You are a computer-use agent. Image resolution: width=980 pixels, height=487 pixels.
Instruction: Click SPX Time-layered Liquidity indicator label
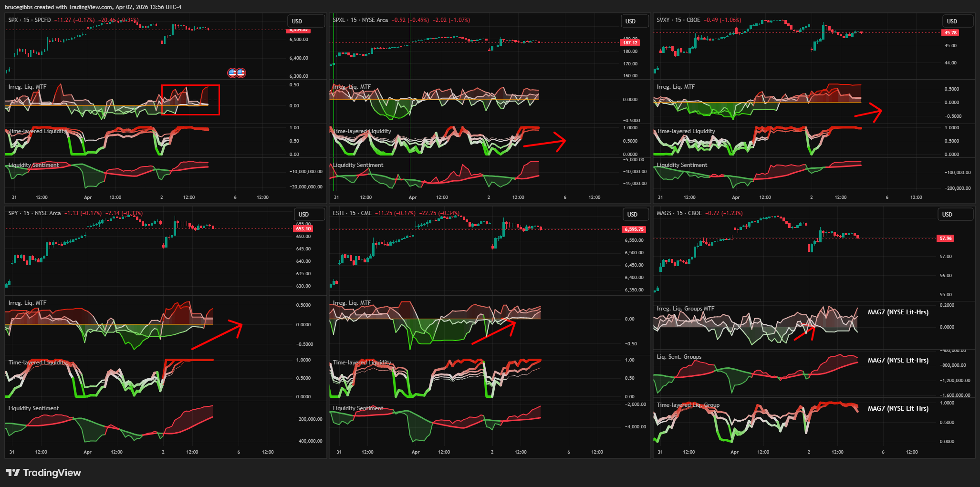click(37, 131)
